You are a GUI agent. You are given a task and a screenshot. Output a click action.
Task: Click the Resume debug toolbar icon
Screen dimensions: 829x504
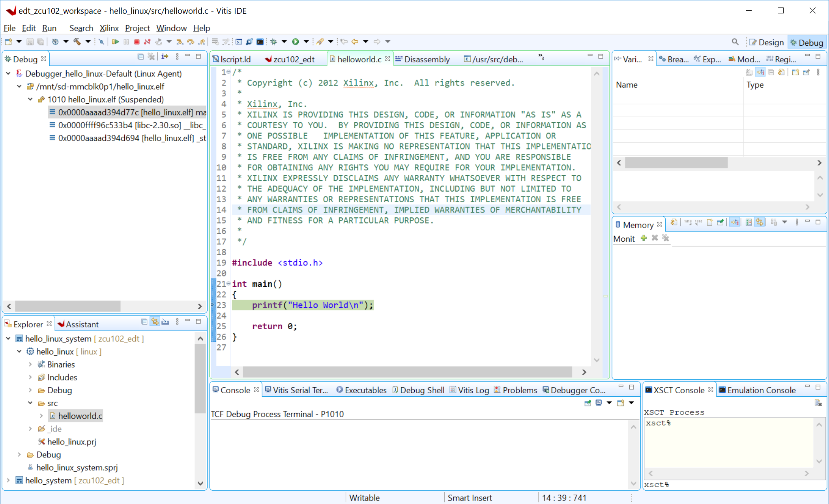115,42
